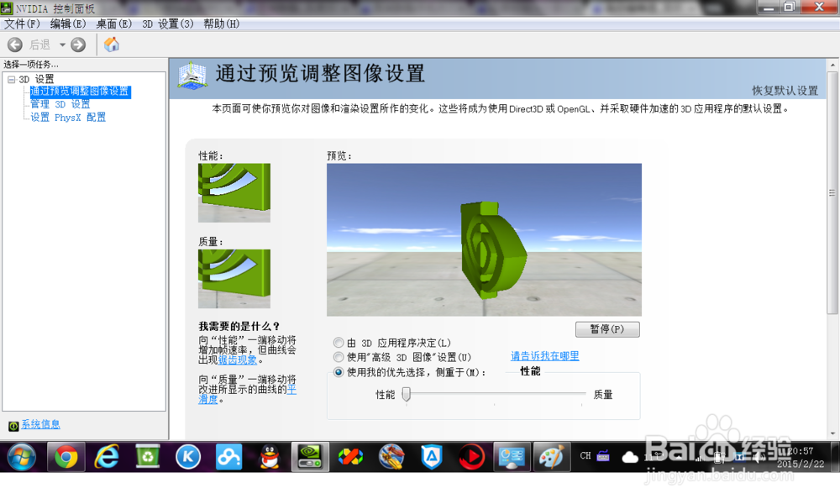Click the 性能 preview thumbnail
The width and height of the screenshot is (840, 504).
click(x=234, y=193)
